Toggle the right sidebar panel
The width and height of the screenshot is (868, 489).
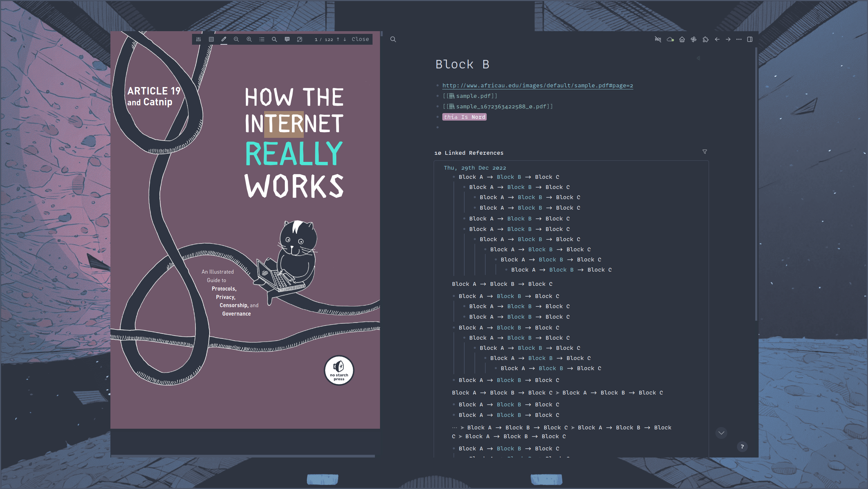(750, 39)
